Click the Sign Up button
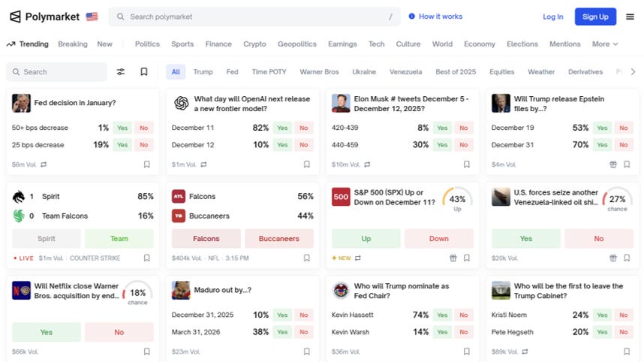Image resolution: width=644 pixels, height=362 pixels. click(595, 17)
